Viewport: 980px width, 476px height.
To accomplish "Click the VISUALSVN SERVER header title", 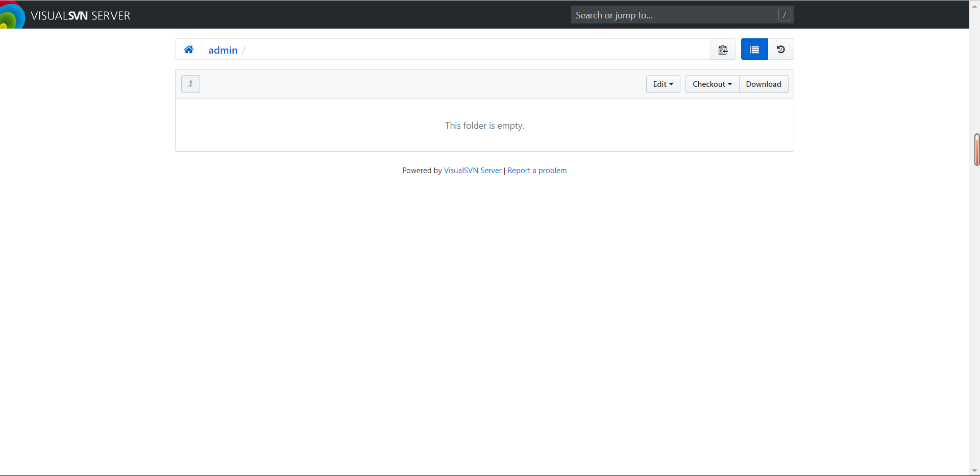I will click(x=80, y=16).
